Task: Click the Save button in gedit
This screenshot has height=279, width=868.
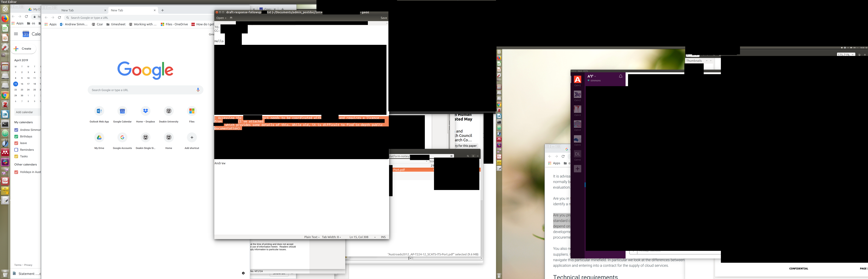Action: click(x=383, y=18)
